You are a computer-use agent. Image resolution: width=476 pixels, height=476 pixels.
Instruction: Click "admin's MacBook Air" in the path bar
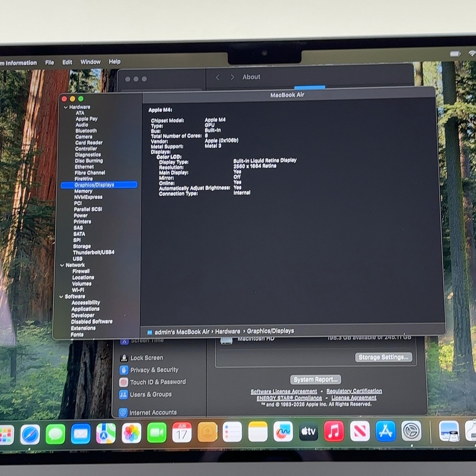pos(182,332)
